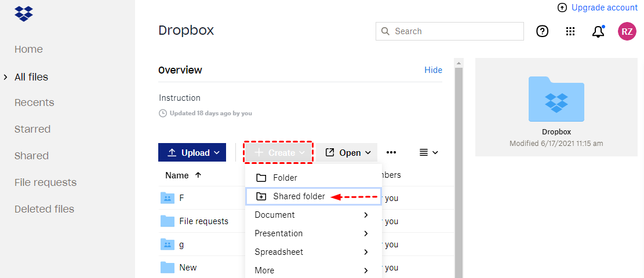Image resolution: width=644 pixels, height=278 pixels.
Task: Select Folder in the Create menu
Action: pyautogui.click(x=285, y=178)
